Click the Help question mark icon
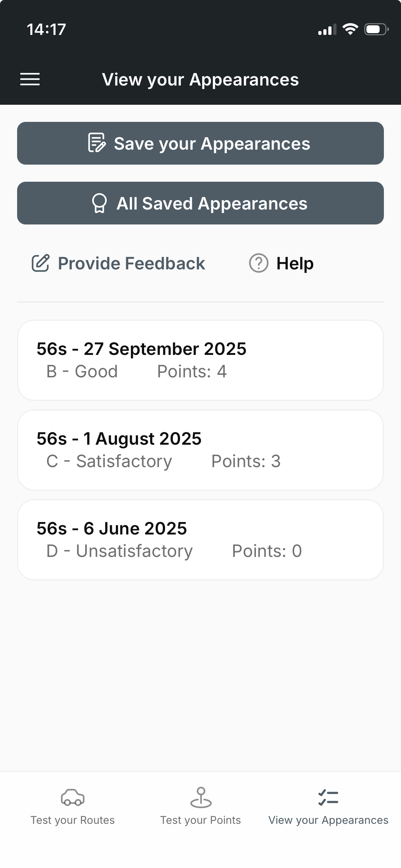This screenshot has width=401, height=868. pos(258,263)
